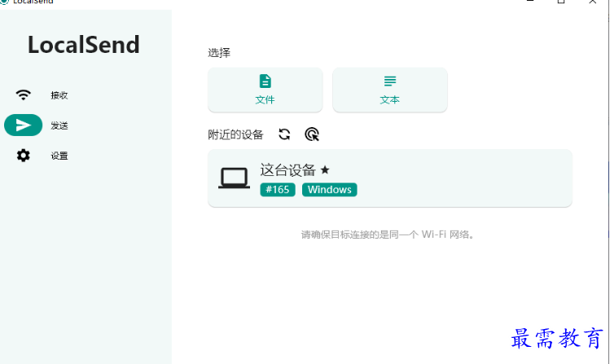Choose the 文本 (Text) button
This screenshot has width=610, height=364.
pyautogui.click(x=390, y=90)
